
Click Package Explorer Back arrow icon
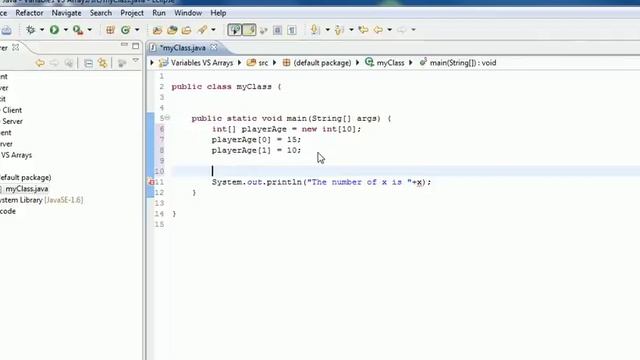(x=40, y=63)
